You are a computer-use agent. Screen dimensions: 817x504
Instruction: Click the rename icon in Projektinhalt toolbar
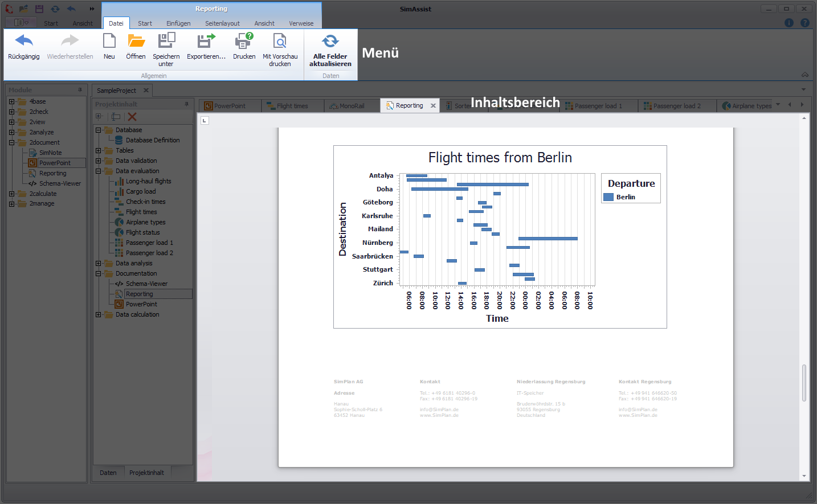tap(116, 116)
